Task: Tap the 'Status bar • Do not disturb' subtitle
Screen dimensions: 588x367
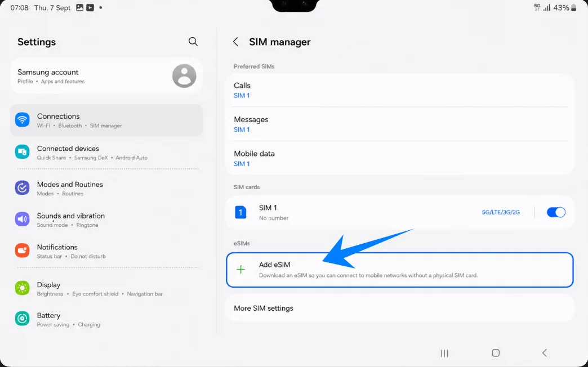Action: coord(72,256)
